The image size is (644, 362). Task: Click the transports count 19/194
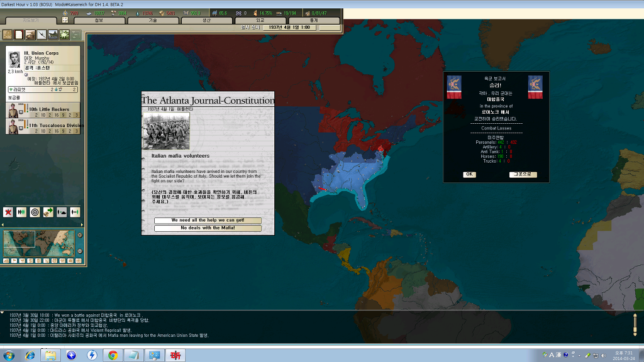click(290, 13)
